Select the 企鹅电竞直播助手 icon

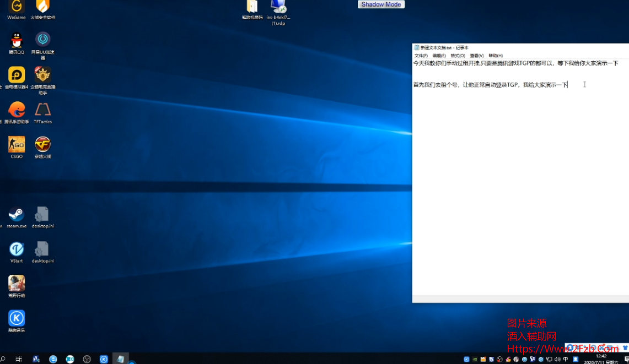click(x=43, y=80)
